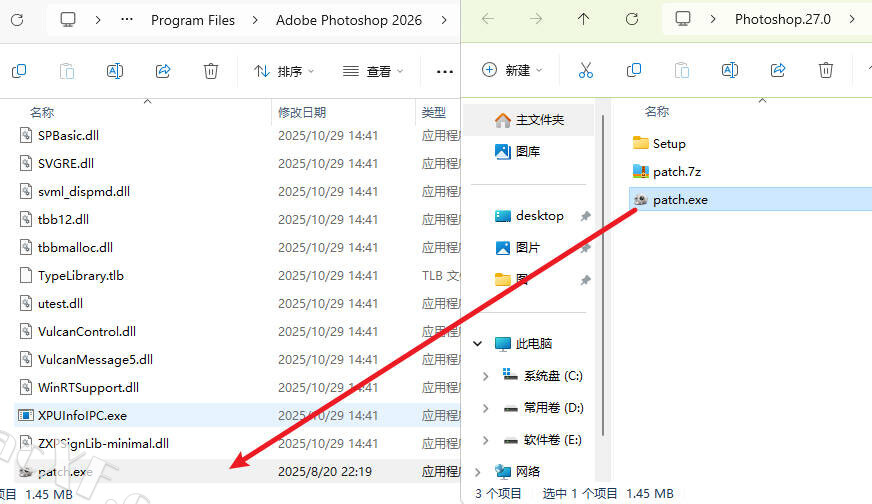872x504 pixels.
Task: Collapse the 此电脑 tree node
Action: click(477, 344)
